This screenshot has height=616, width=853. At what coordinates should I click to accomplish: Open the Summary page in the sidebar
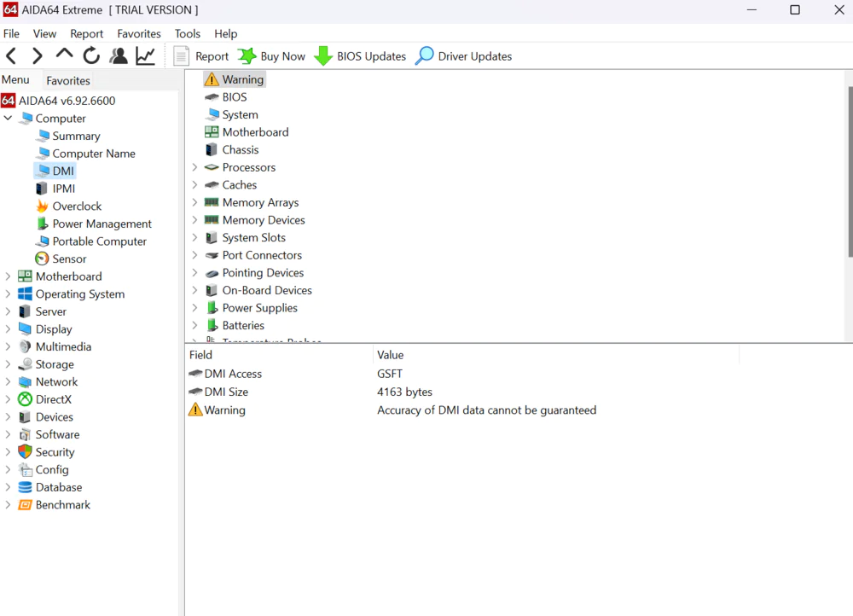click(76, 136)
